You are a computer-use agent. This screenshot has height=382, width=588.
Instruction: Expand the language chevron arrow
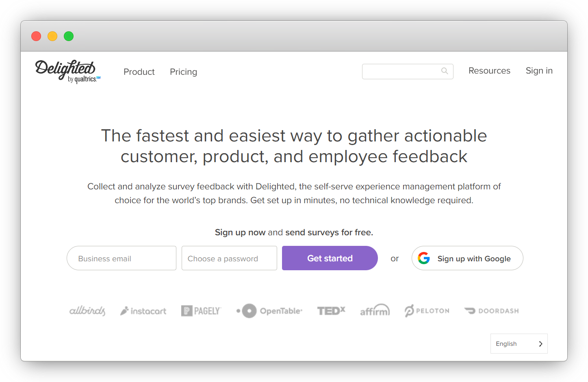(x=540, y=344)
